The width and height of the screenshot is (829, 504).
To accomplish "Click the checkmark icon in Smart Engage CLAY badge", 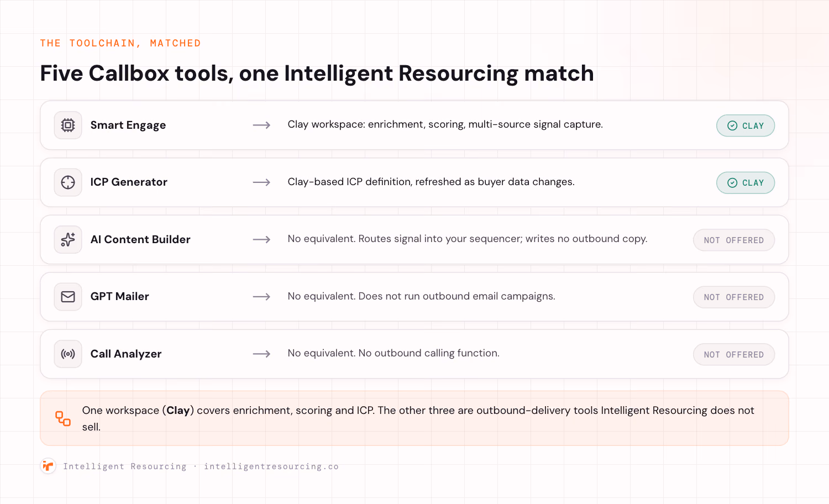I will coord(732,125).
